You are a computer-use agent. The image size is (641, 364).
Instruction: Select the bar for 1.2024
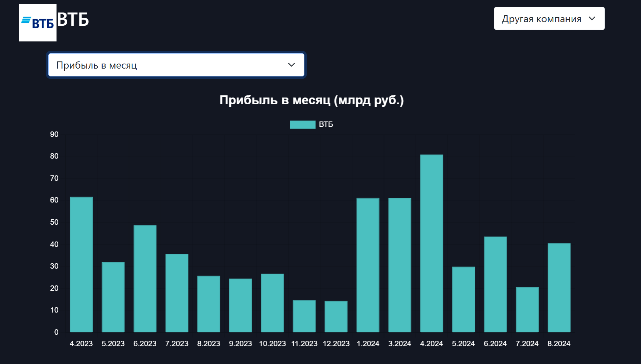coord(368,265)
